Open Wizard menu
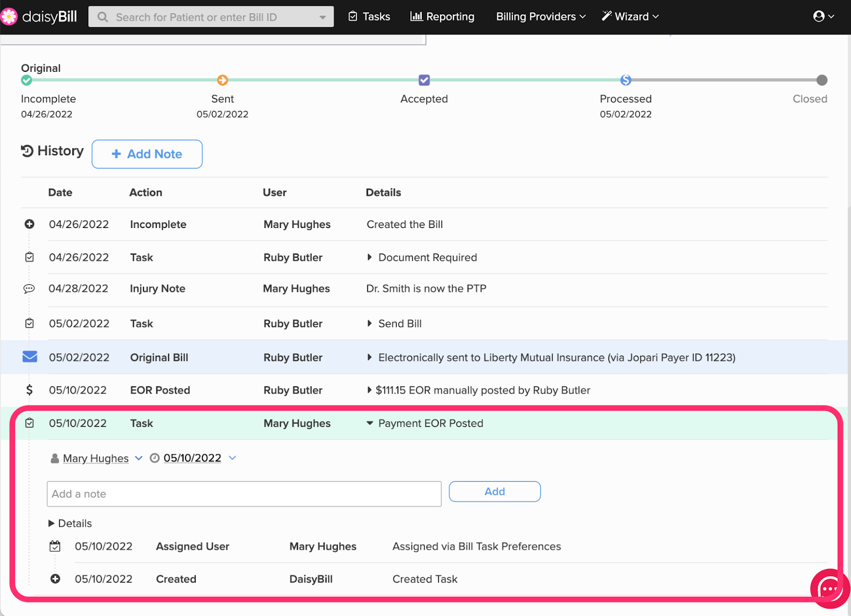Viewport: 851px width, 616px height. click(x=630, y=16)
